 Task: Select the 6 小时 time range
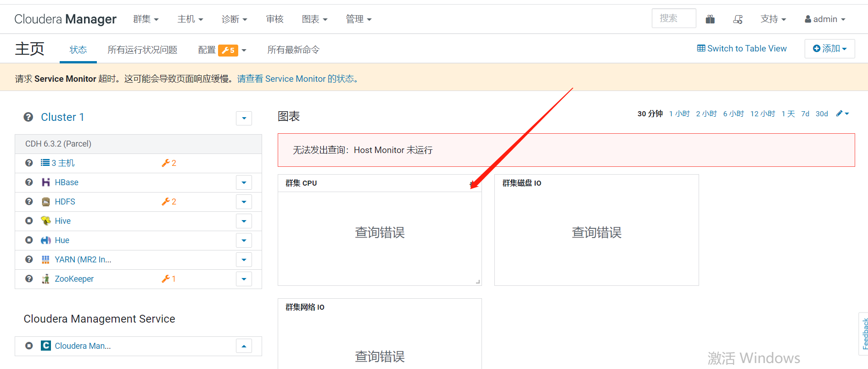[x=734, y=114]
